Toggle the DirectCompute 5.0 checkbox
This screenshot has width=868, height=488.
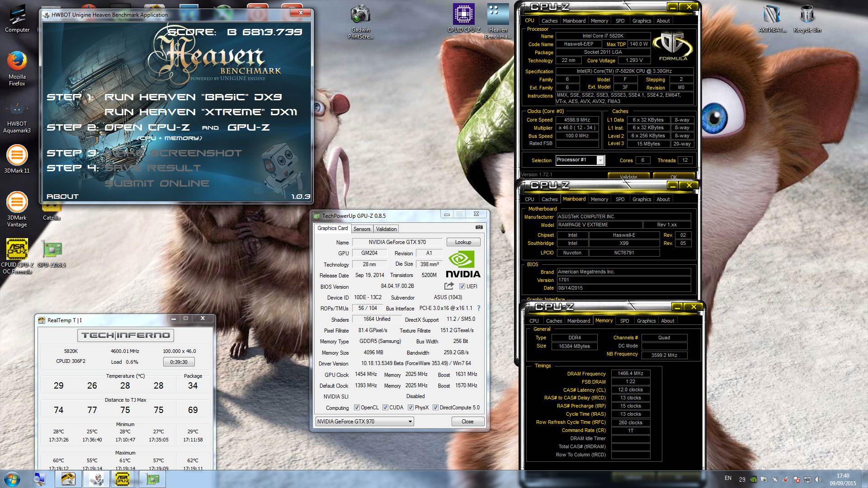coord(435,408)
